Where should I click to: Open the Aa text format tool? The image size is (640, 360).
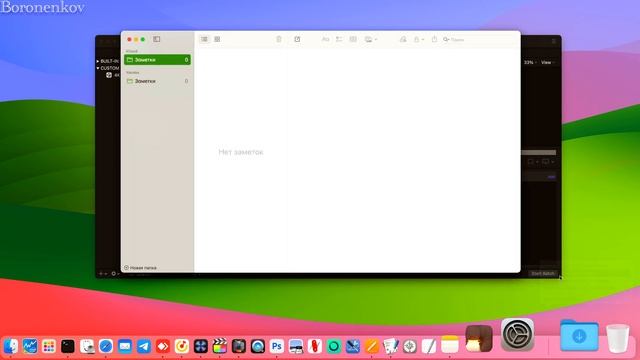325,39
